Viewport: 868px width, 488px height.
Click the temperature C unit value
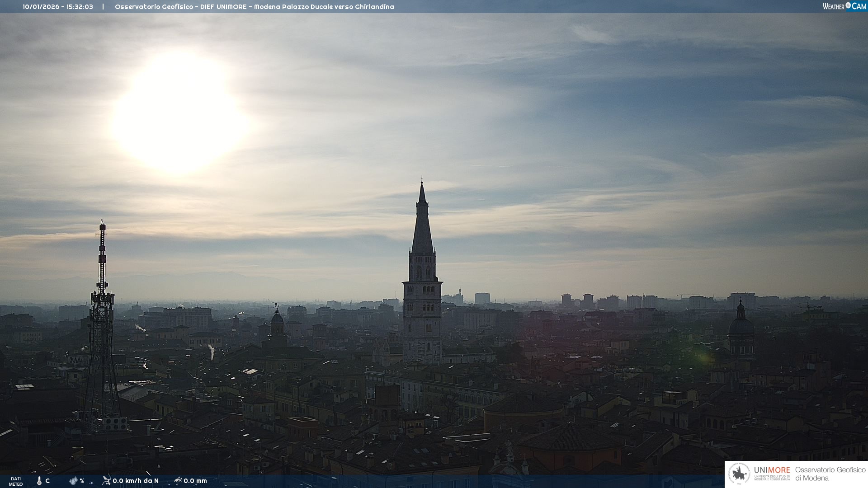[x=47, y=481]
